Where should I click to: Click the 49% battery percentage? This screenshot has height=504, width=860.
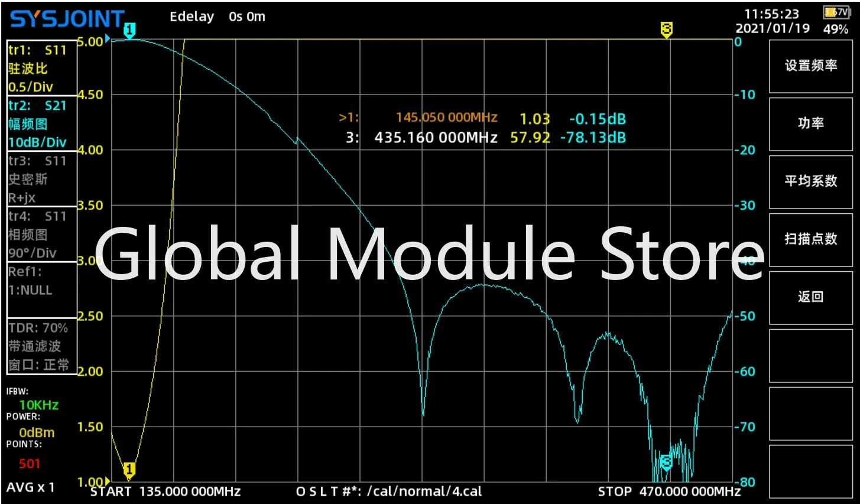[836, 29]
